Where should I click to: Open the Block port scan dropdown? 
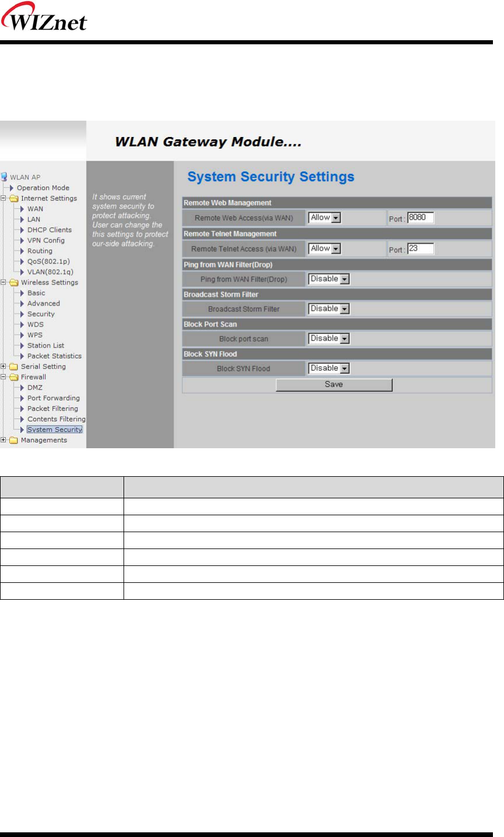tap(329, 339)
